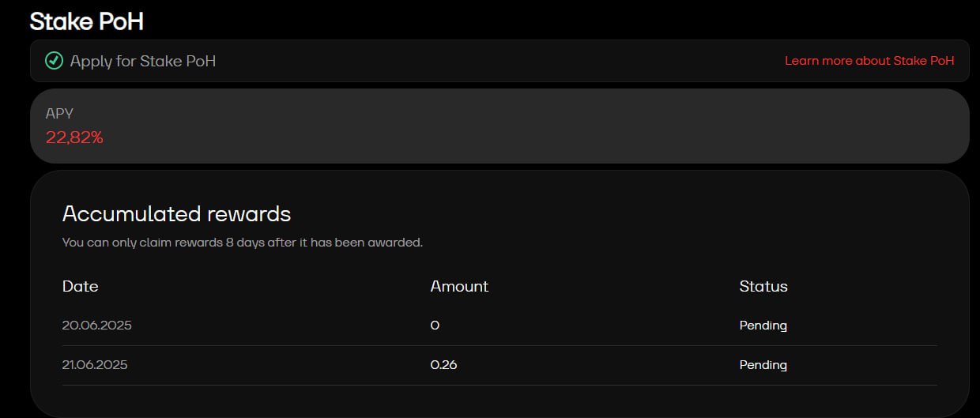Sort by the Amount column header
The width and height of the screenshot is (980, 418).
(x=459, y=286)
